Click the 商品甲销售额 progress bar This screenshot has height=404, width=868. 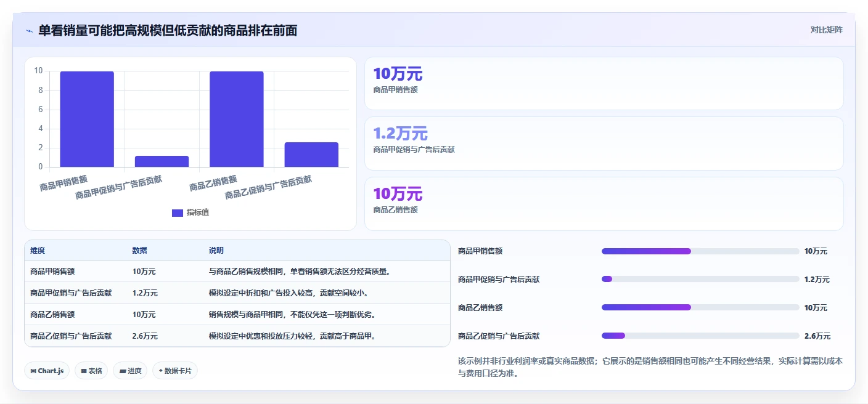pyautogui.click(x=700, y=251)
